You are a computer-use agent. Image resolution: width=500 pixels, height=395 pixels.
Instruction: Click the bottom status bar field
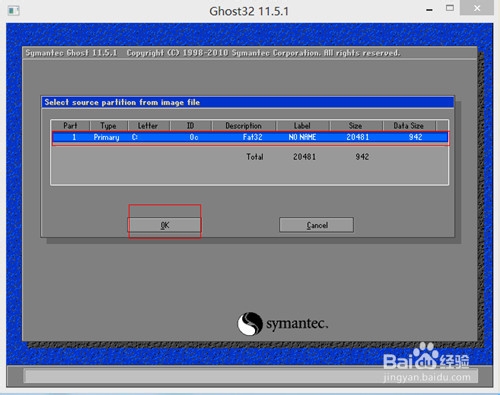252,376
